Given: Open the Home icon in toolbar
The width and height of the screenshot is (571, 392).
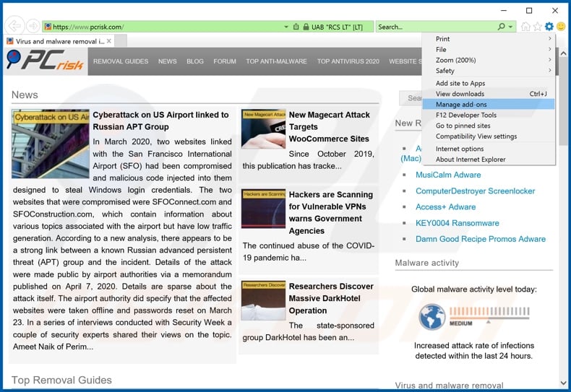Looking at the screenshot, I should [525, 27].
